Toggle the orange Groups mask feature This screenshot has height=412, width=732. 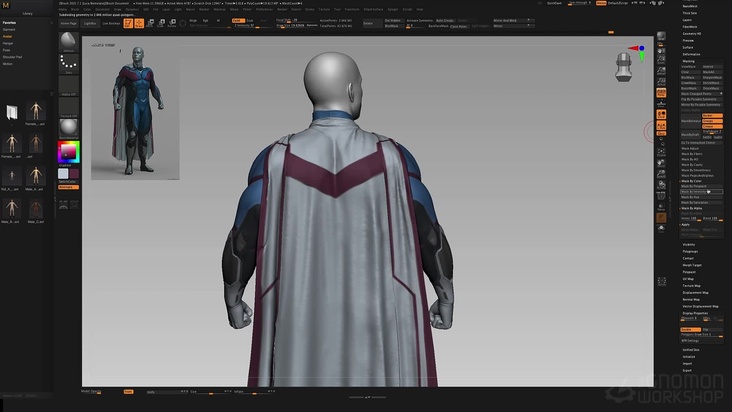tap(712, 121)
